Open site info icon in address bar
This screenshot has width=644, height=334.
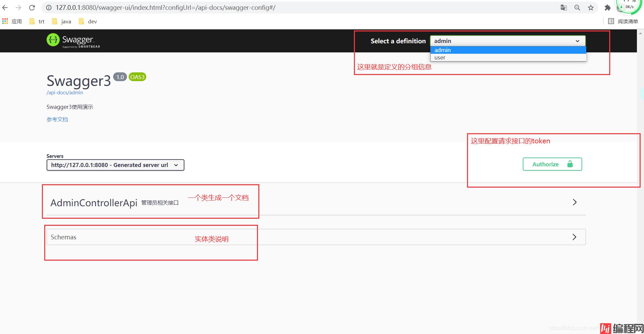point(49,7)
